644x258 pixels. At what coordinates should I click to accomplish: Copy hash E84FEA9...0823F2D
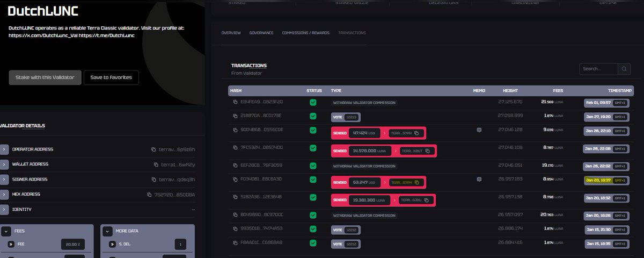[x=235, y=102]
